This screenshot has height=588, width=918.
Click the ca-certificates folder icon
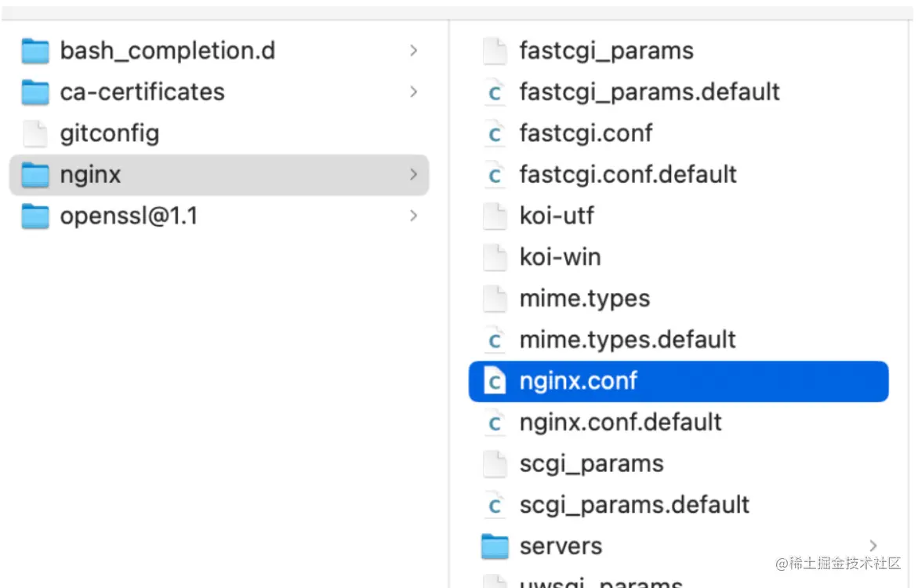pos(35,93)
